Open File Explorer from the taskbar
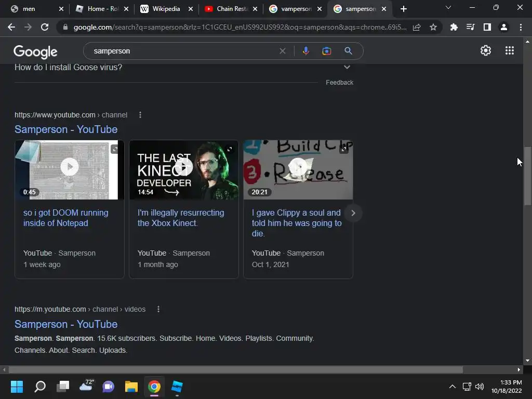The height and width of the screenshot is (399, 532). pos(131,387)
